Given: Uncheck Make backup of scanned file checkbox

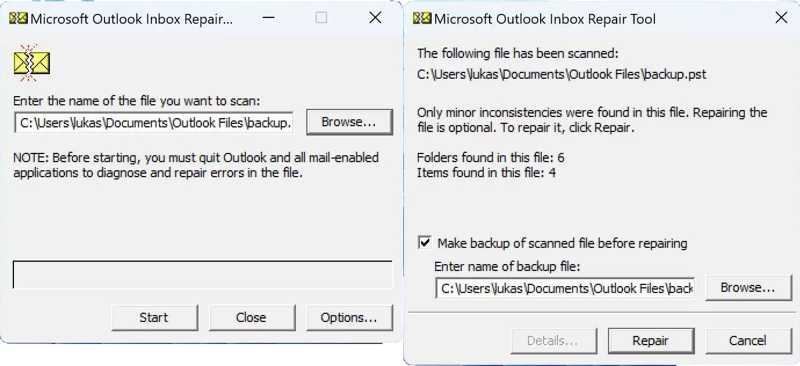Looking at the screenshot, I should click(x=424, y=242).
